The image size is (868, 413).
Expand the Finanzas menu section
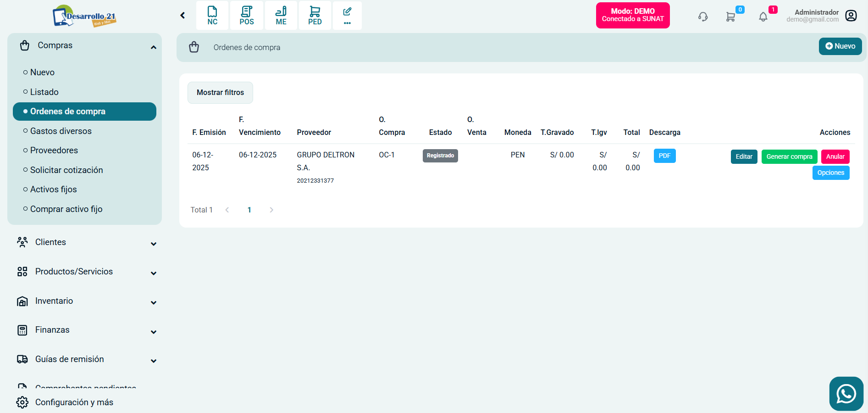(x=154, y=332)
